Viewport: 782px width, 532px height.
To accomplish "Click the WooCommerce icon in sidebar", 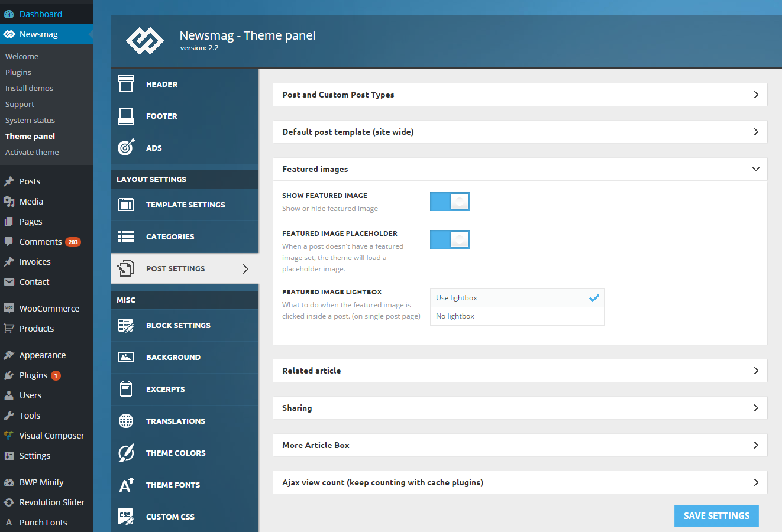I will [9, 309].
